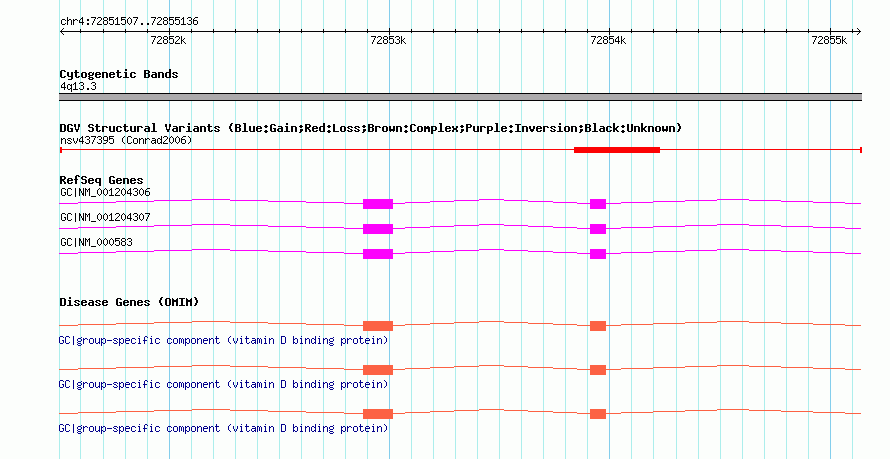Image resolution: width=890 pixels, height=459 pixels.
Task: Click the nsv437395 (Conrad2006) variant label
Action: [x=126, y=140]
